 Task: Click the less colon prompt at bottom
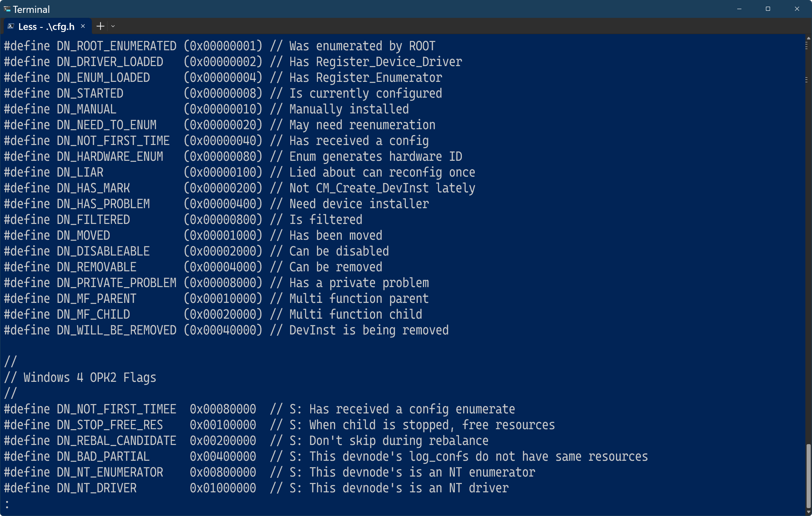pos(7,504)
